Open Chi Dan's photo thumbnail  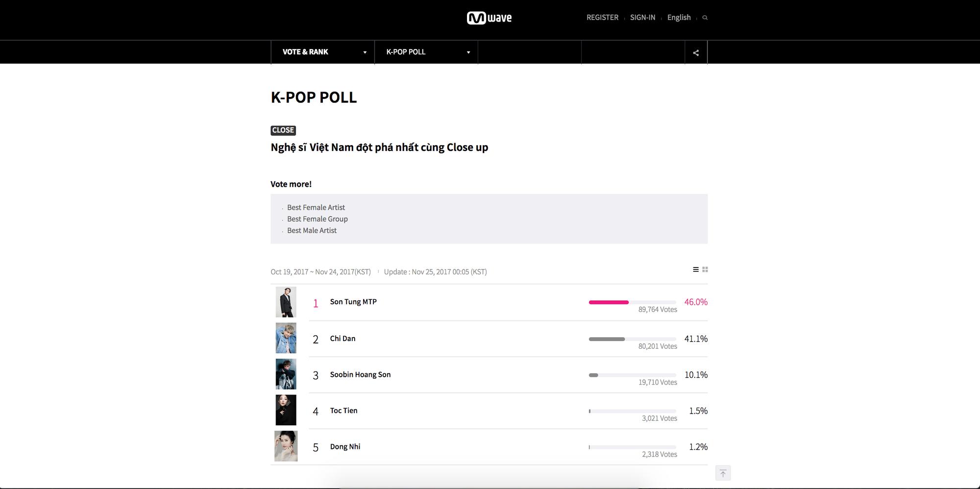click(286, 338)
